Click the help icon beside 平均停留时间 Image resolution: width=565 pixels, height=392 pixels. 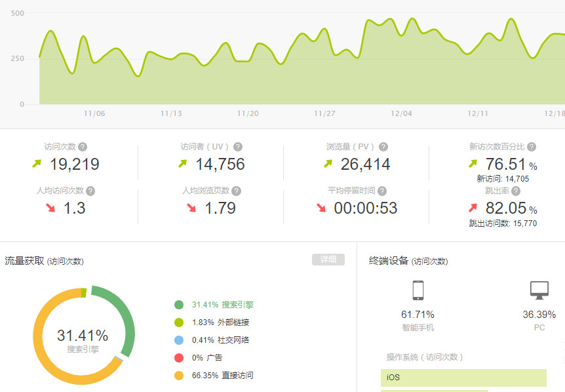point(382,191)
